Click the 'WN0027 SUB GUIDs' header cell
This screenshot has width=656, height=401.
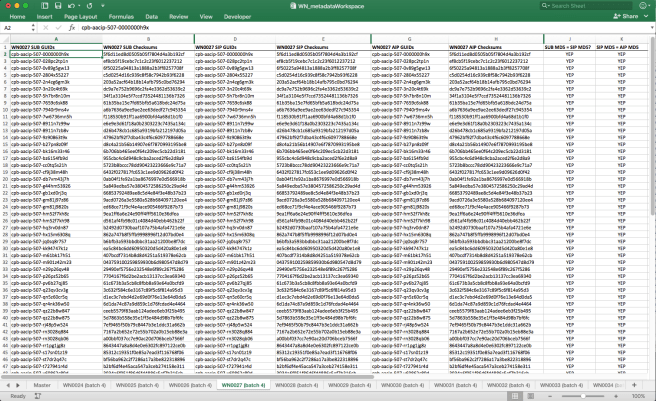56,47
